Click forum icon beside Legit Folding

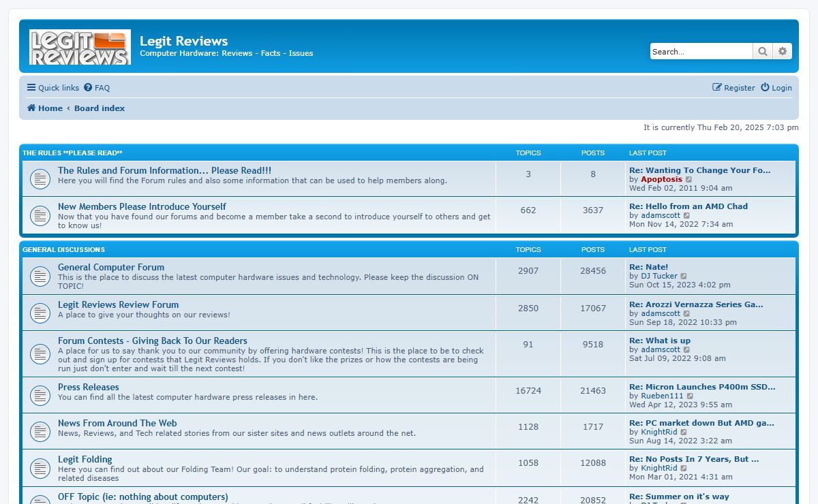40,468
